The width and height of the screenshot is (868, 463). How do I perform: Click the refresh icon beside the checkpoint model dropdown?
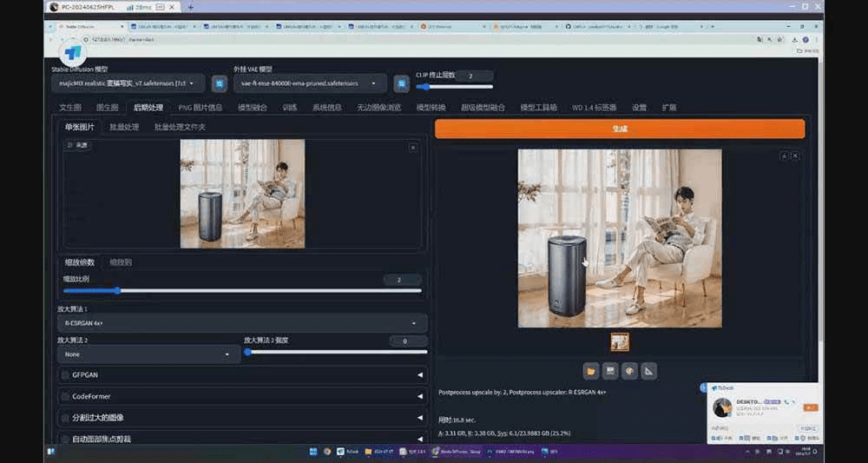[x=220, y=83]
